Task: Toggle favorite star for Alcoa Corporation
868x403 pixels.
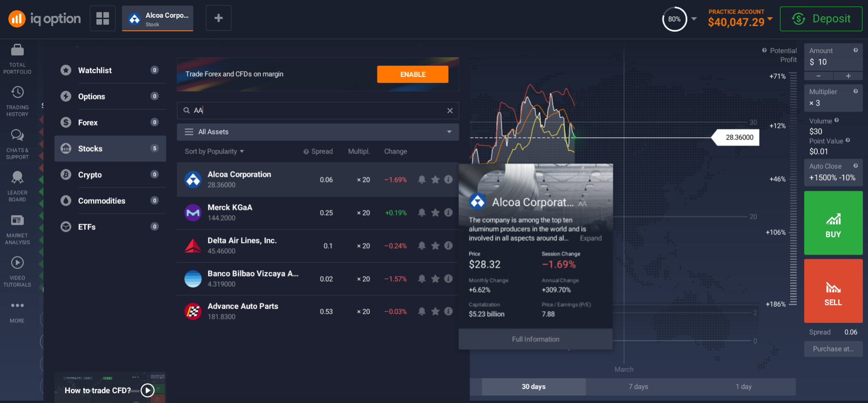Action: tap(435, 180)
